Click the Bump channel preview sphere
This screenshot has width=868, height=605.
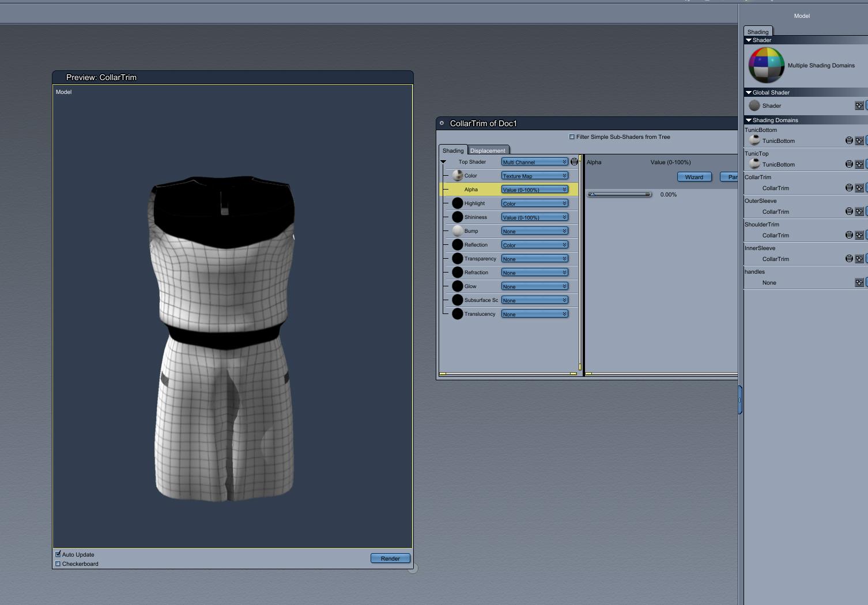(458, 231)
